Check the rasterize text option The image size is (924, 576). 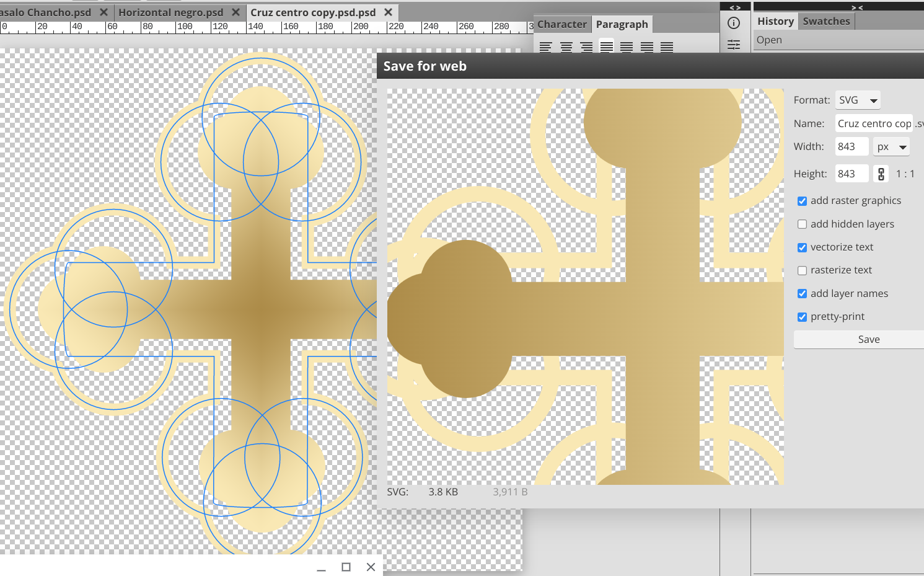(x=802, y=270)
